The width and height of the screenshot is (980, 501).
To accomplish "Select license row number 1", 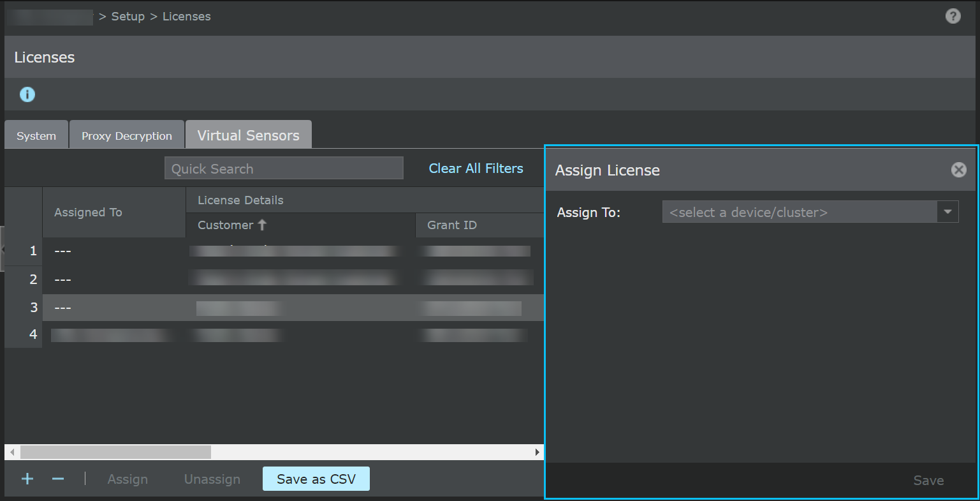I will click(x=274, y=251).
